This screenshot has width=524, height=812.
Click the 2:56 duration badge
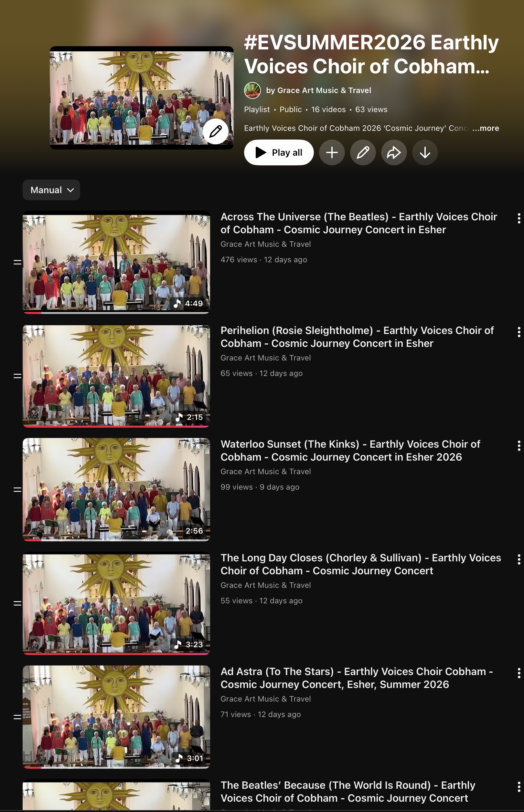pyautogui.click(x=194, y=531)
